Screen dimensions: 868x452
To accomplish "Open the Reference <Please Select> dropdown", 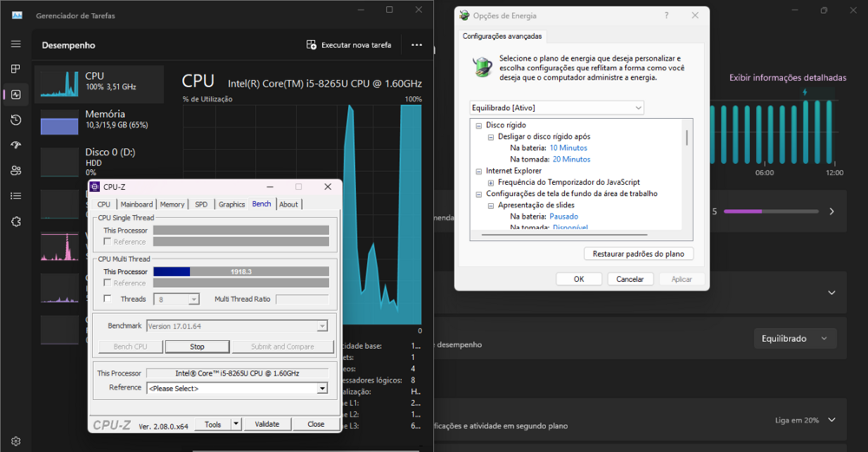I will click(236, 388).
